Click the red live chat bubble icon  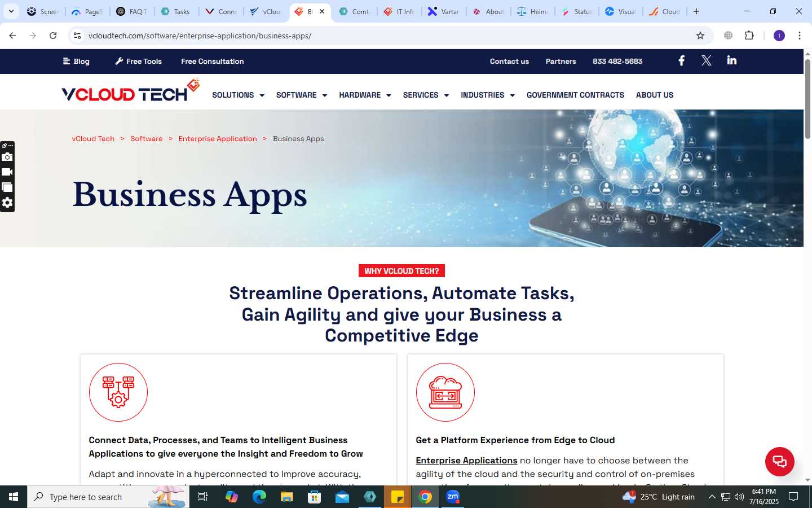[x=779, y=461]
